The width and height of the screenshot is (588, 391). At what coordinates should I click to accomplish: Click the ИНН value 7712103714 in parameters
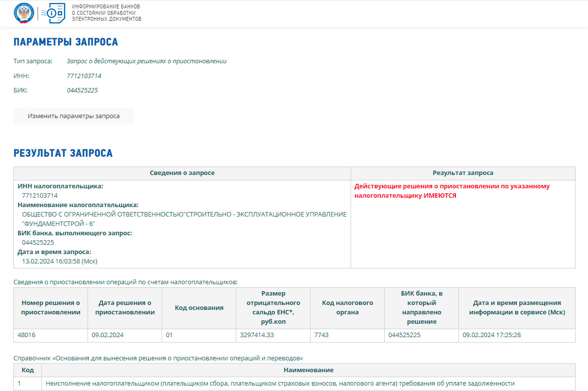coord(84,76)
